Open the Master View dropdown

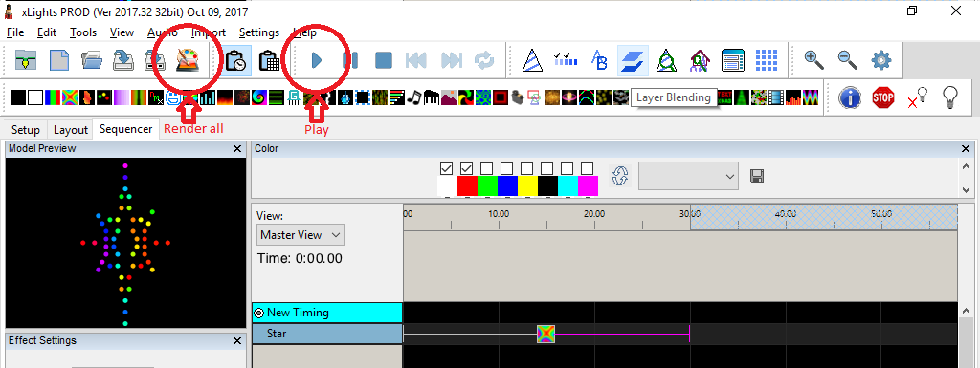pos(300,235)
